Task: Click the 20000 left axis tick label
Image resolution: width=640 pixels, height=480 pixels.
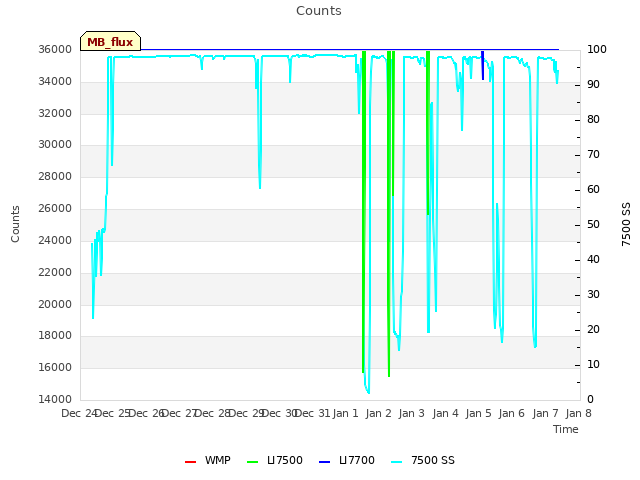Action: (55, 304)
